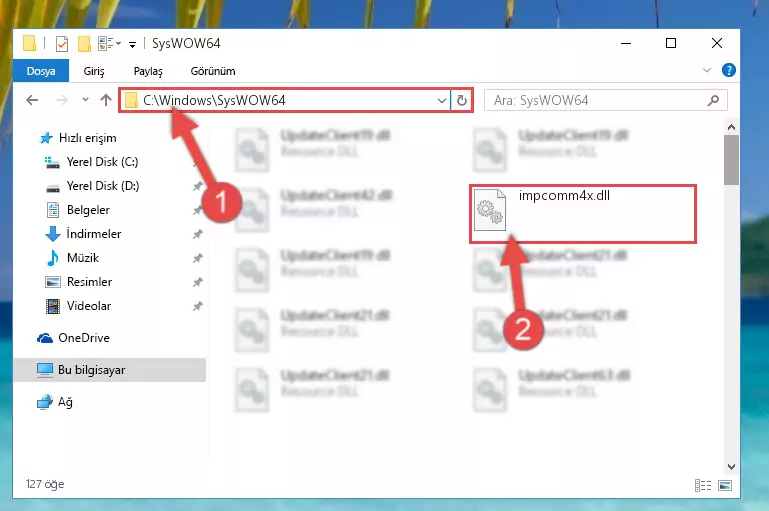The image size is (769, 511).
Task: Switch to details view icon in status bar
Action: [x=703, y=485]
